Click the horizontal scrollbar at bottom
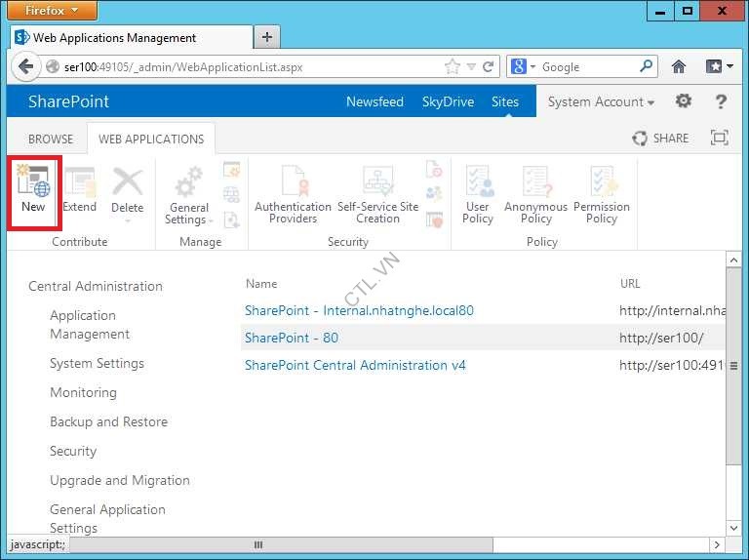Image resolution: width=749 pixels, height=560 pixels. point(258,544)
